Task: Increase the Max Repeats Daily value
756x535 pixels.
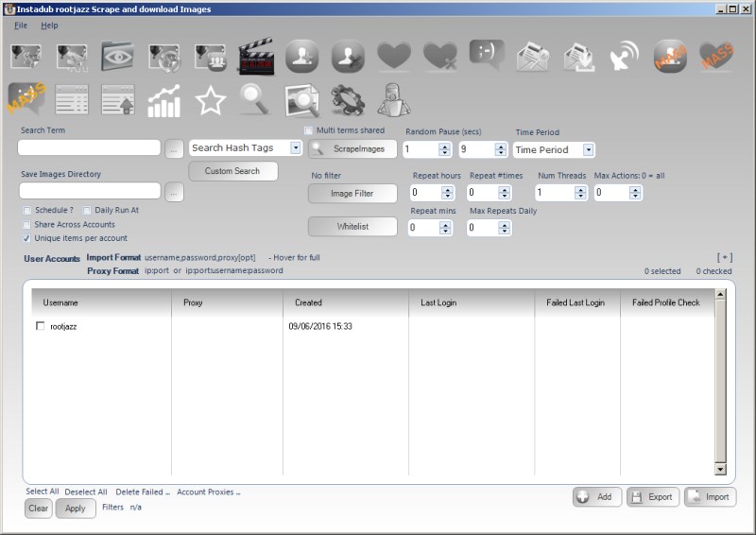Action: [x=505, y=225]
